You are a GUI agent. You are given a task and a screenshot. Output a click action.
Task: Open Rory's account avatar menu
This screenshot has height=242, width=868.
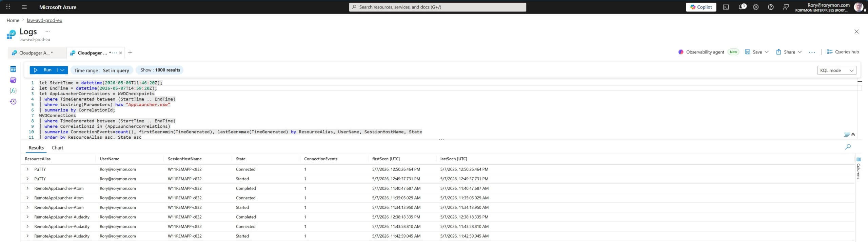pyautogui.click(x=859, y=7)
